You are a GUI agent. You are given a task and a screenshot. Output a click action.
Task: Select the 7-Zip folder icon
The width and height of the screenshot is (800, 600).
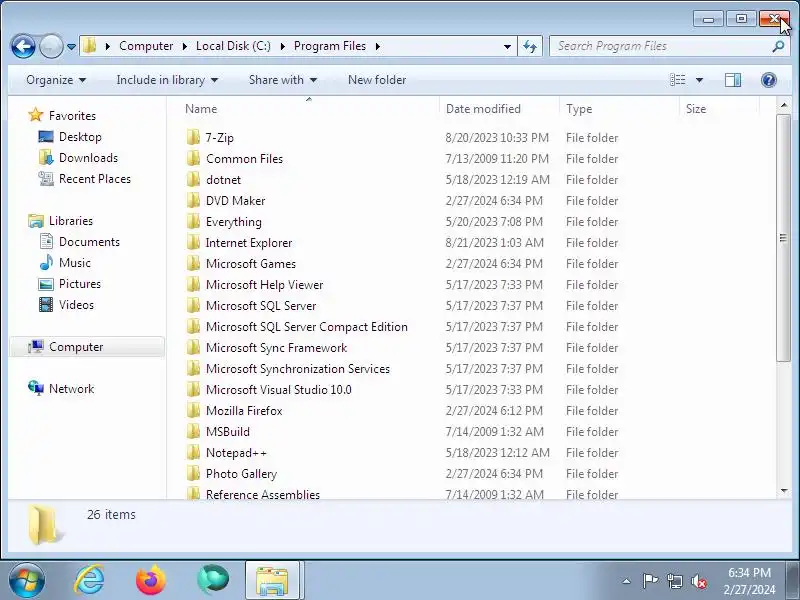tap(193, 138)
